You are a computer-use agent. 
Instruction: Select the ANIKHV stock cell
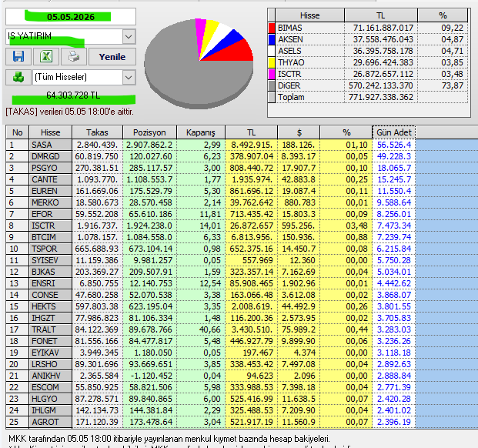[x=51, y=376]
